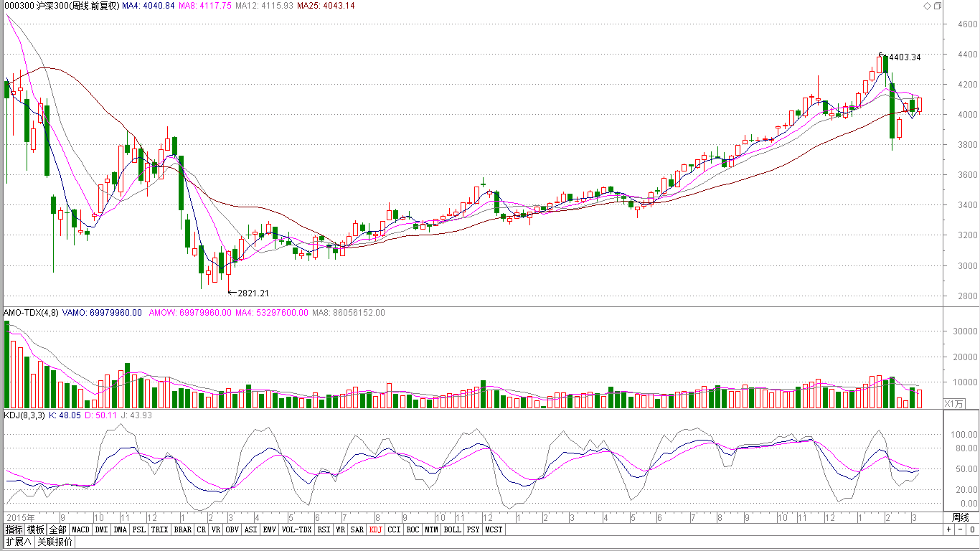980x551 pixels.
Task: Select the red KDJ indicator tab
Action: click(x=376, y=529)
